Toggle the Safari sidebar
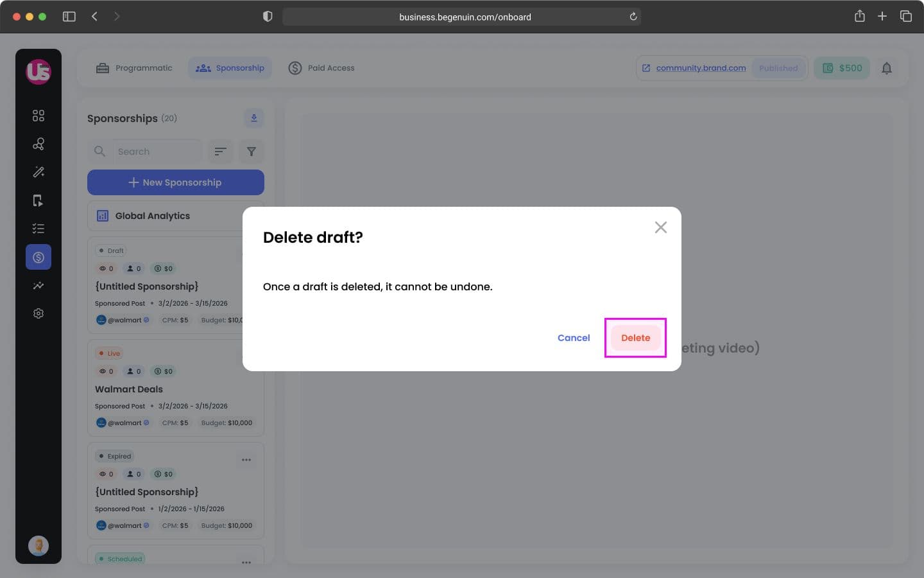The height and width of the screenshot is (578, 924). pos(69,17)
